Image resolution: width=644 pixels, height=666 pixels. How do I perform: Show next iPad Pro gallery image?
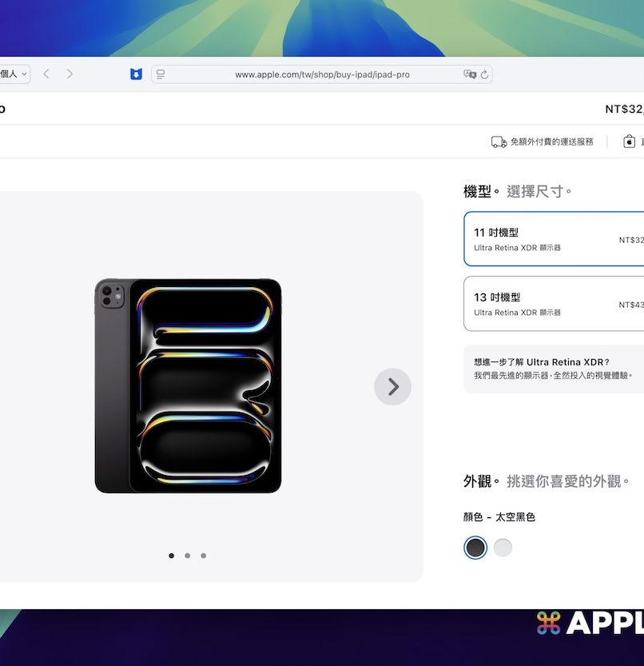[x=392, y=387]
